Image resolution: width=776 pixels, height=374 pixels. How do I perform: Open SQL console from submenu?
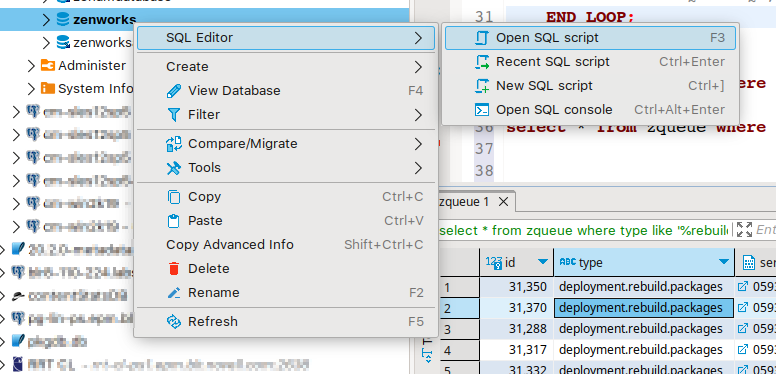tap(590, 109)
